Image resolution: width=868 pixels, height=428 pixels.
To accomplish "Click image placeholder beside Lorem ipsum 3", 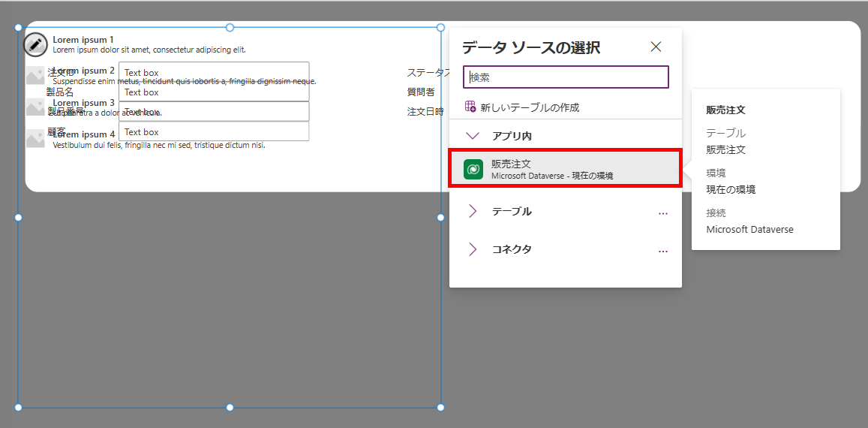I will [35, 107].
